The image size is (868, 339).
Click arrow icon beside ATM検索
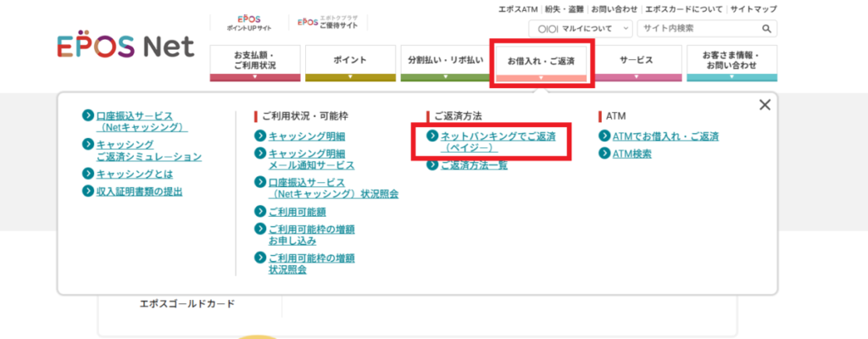pyautogui.click(x=604, y=153)
